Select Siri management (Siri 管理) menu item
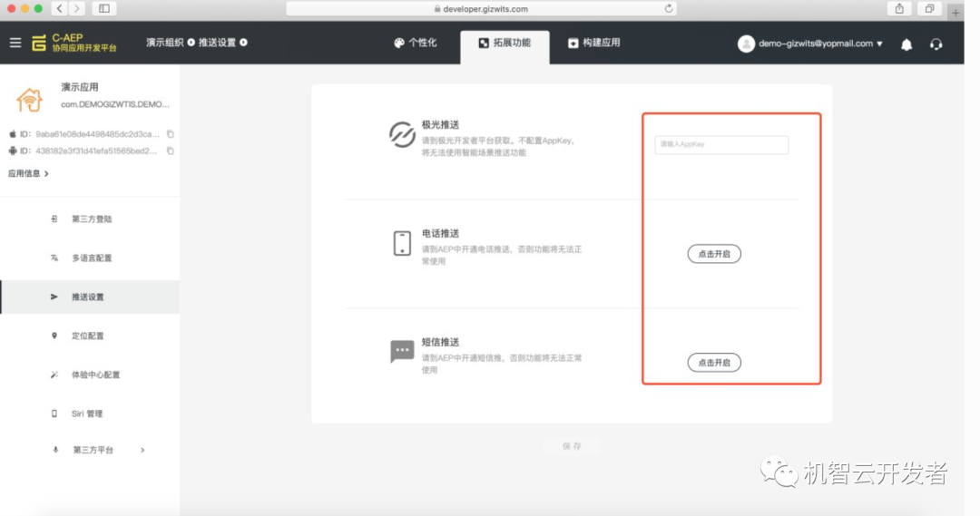The height and width of the screenshot is (516, 980). 90,414
